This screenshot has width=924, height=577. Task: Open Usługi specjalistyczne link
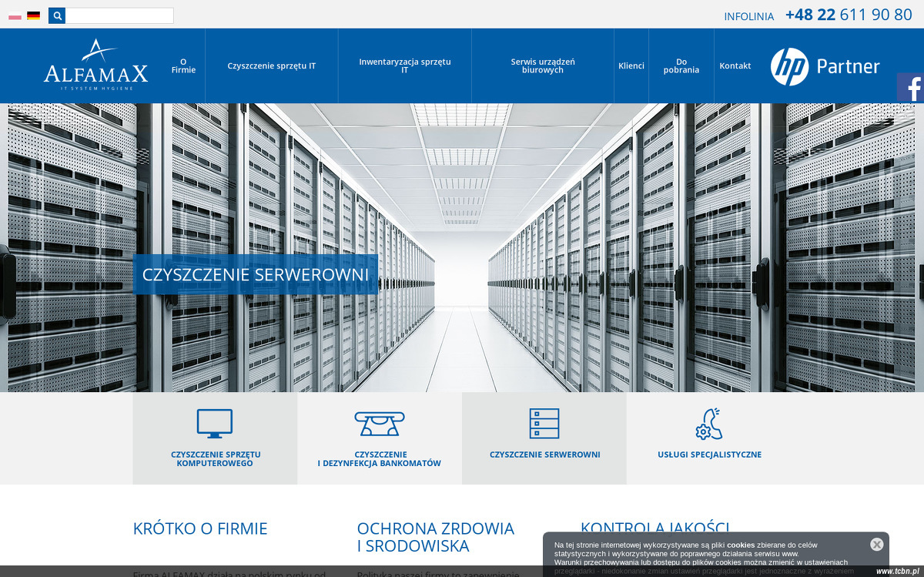[x=710, y=455]
